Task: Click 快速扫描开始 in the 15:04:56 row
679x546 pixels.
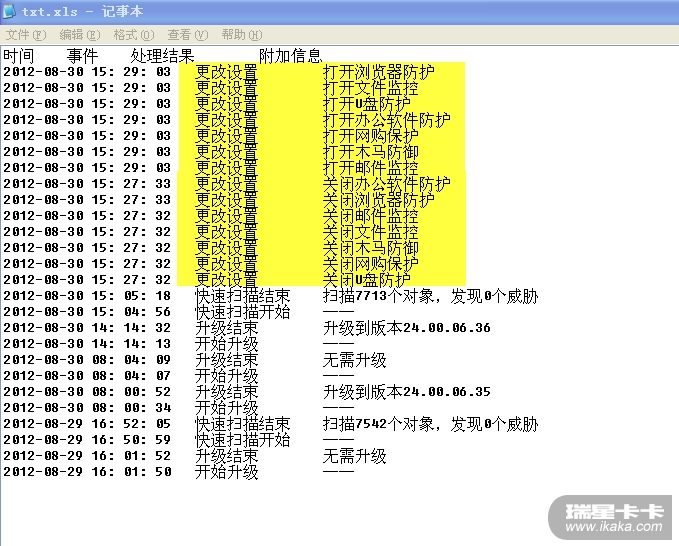Action: coord(242,312)
